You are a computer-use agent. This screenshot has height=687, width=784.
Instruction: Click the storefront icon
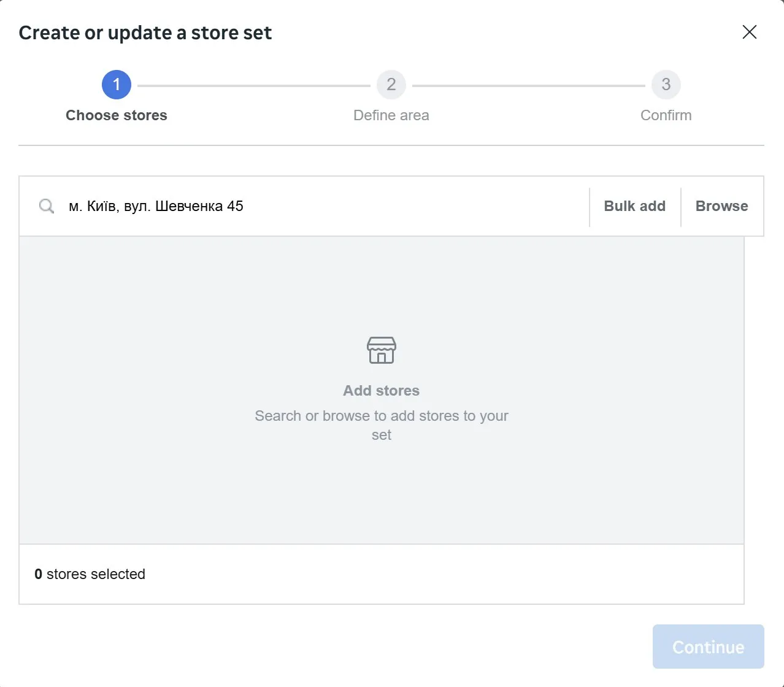click(382, 350)
